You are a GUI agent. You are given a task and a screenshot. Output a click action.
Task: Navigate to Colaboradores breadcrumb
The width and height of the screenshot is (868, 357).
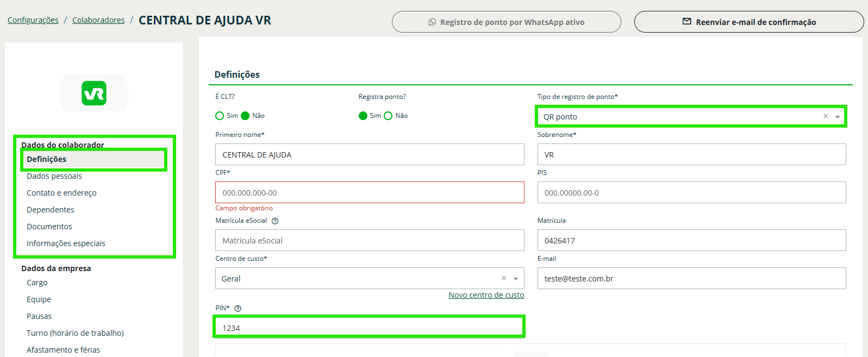(x=98, y=20)
